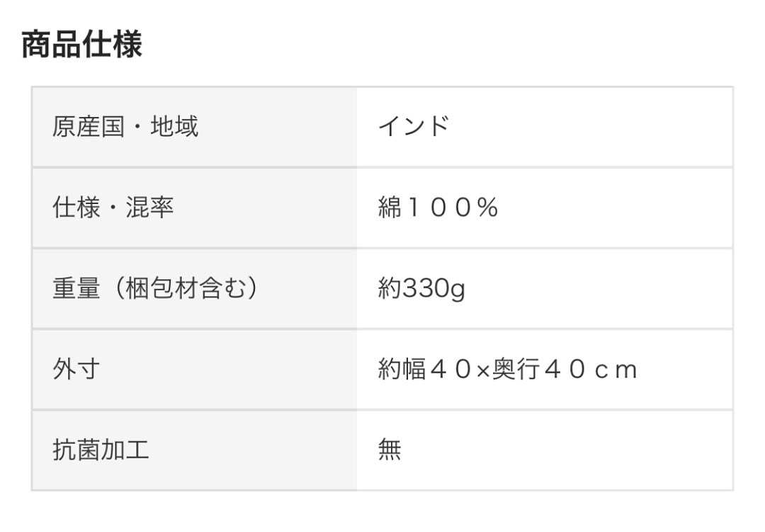Click the 商品仕様 heading
This screenshot has height=532, width=765.
pos(81,45)
